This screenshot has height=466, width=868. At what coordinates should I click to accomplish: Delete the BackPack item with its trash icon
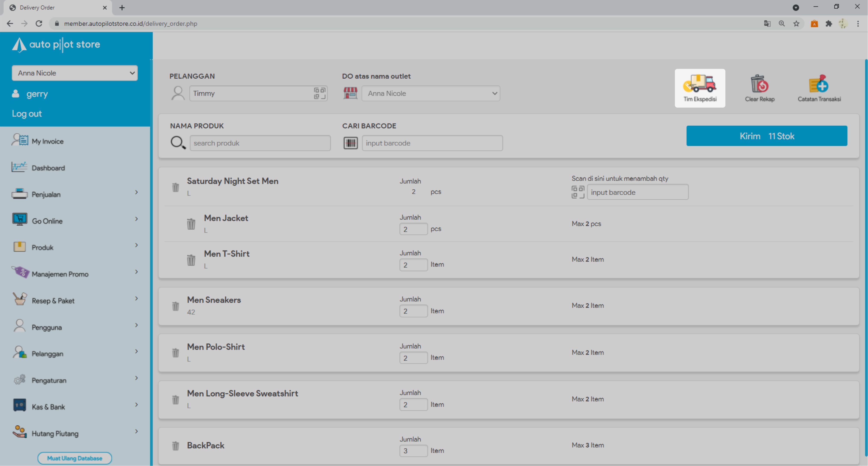[x=176, y=445]
